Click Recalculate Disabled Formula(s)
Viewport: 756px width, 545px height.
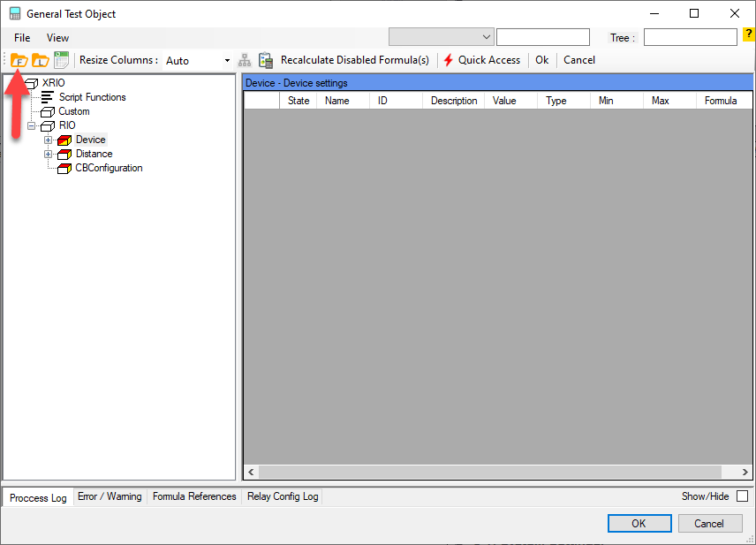click(x=354, y=60)
